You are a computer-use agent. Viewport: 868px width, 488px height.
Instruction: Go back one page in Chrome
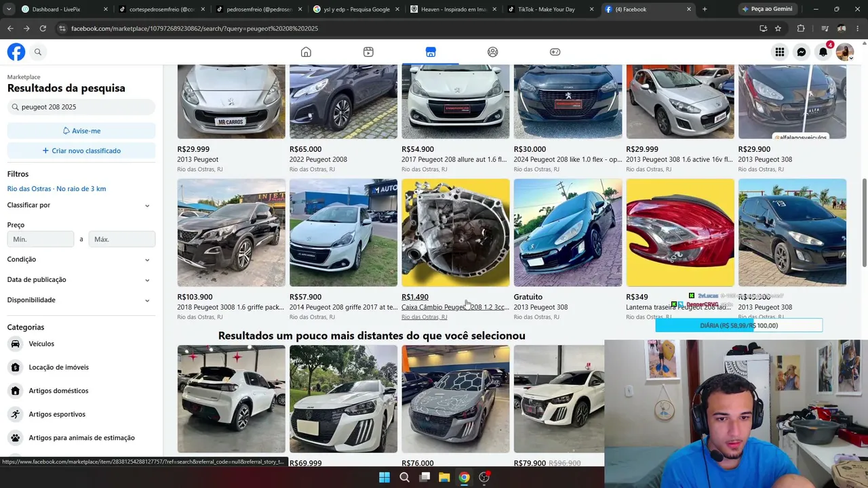(10, 28)
